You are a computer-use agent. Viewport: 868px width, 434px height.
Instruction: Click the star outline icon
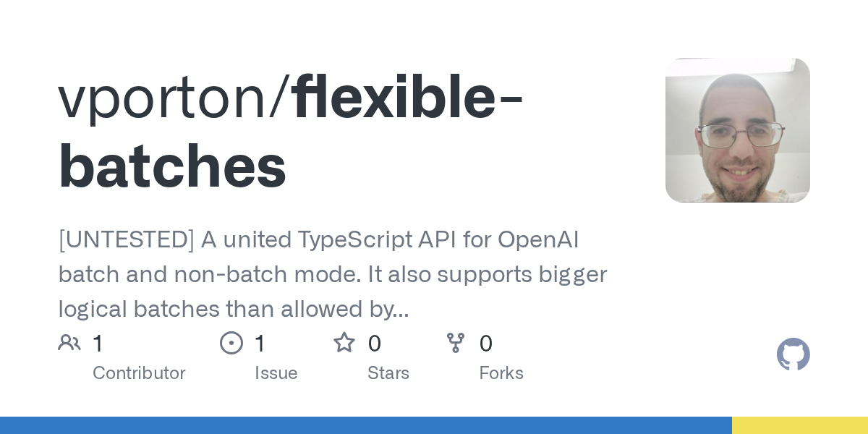click(x=344, y=343)
